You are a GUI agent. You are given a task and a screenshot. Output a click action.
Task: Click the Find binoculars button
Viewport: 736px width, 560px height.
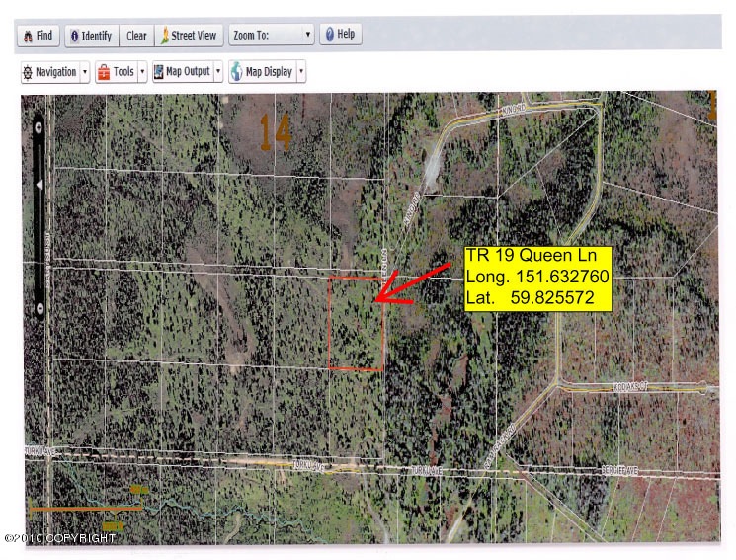(39, 36)
